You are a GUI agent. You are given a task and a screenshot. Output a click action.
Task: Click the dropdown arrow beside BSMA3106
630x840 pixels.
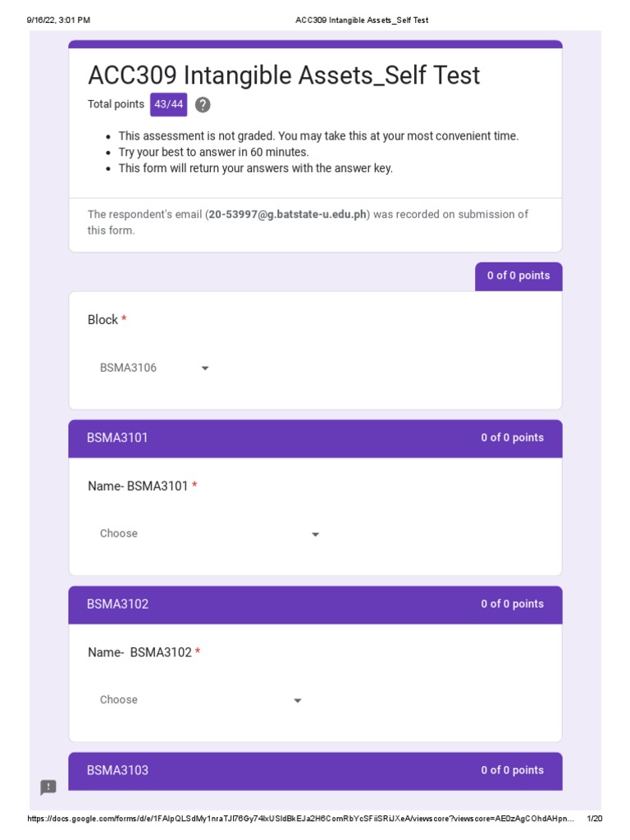(x=205, y=368)
